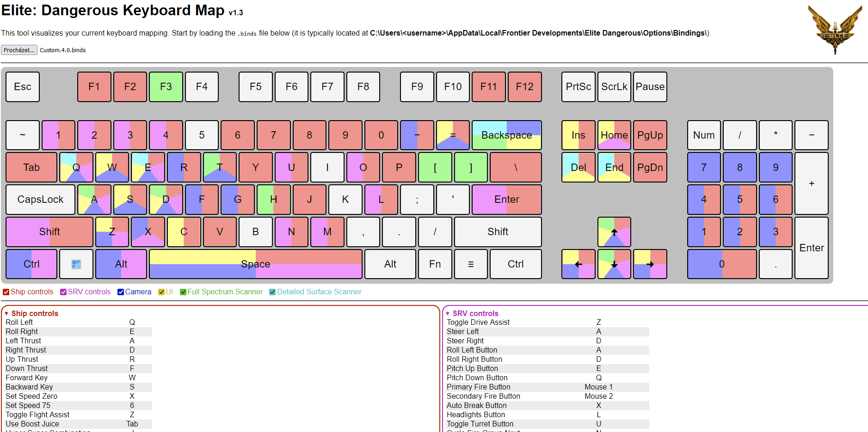The image size is (868, 432).
Task: Select the numpad Enter key
Action: click(x=812, y=248)
